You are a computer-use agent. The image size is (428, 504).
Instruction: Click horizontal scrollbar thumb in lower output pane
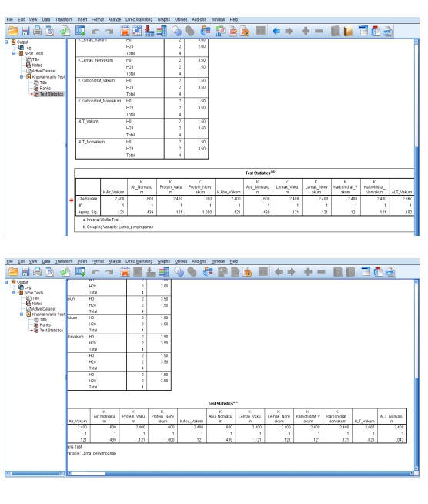89,473
